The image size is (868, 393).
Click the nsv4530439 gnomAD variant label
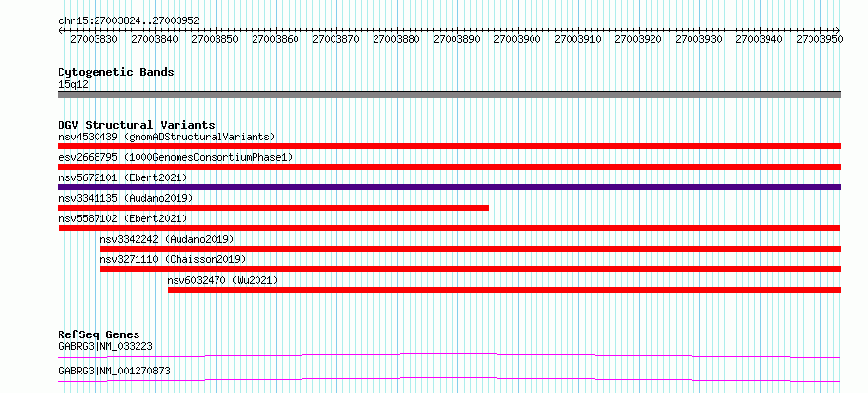pyautogui.click(x=167, y=137)
